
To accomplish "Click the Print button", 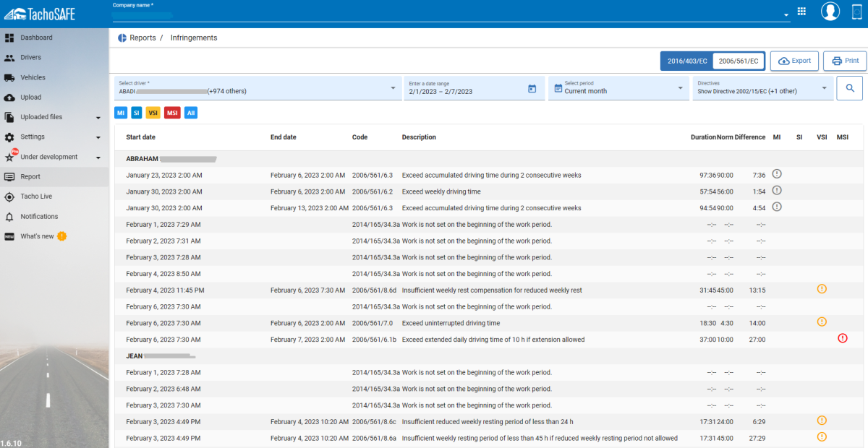I will [x=844, y=61].
